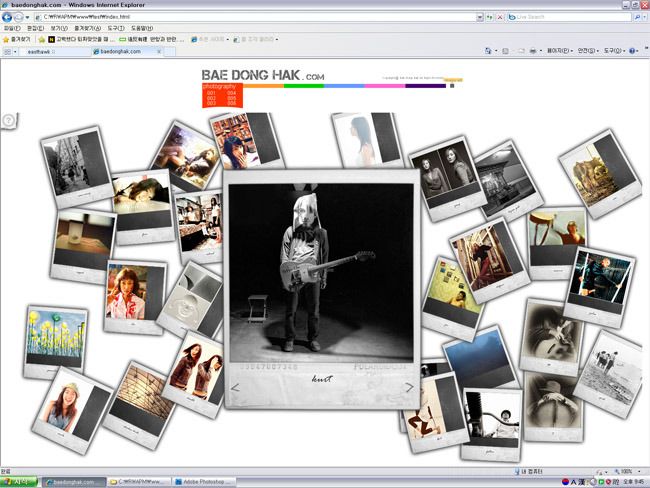Click the pink color bar segment
This screenshot has height=488, width=650.
click(385, 86)
